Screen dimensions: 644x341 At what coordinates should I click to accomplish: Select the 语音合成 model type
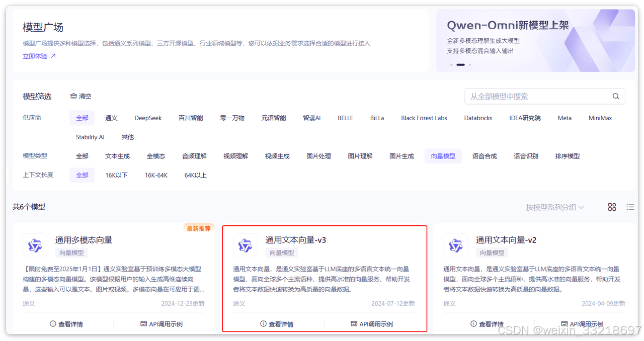coord(485,156)
